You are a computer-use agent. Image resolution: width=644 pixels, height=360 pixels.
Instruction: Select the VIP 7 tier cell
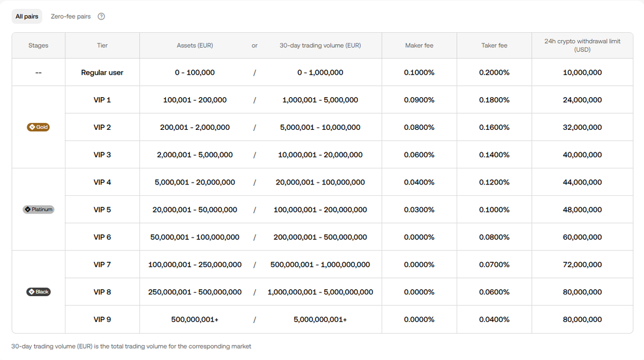[103, 265]
